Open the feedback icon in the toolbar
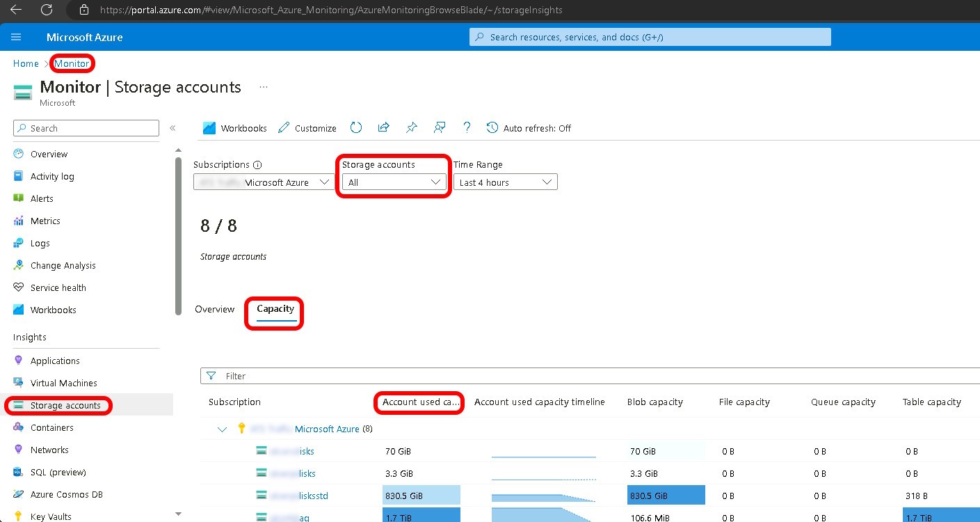The width and height of the screenshot is (980, 522). [x=440, y=128]
